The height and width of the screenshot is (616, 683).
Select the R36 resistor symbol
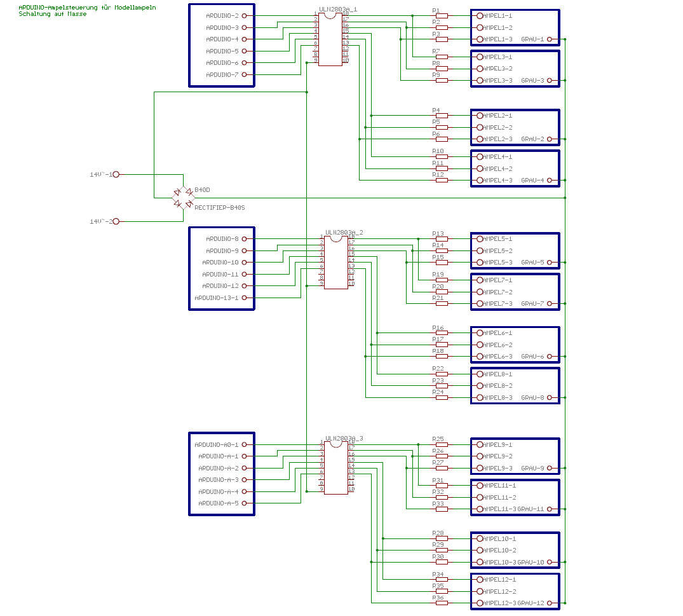click(442, 603)
